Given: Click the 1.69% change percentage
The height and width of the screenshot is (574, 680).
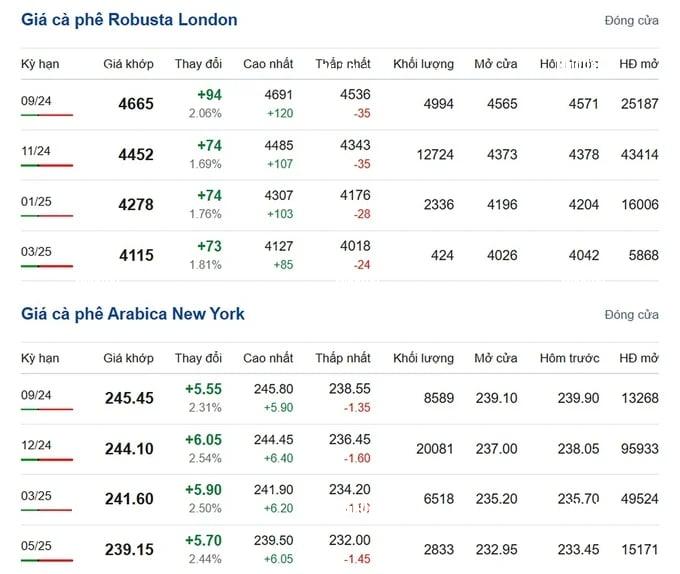Looking at the screenshot, I should point(205,164).
